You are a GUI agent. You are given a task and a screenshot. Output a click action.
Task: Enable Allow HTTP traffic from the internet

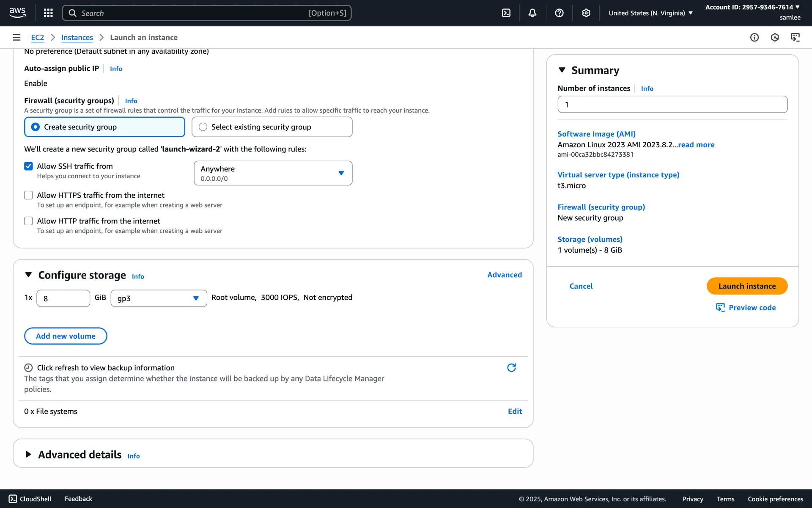[x=28, y=221]
